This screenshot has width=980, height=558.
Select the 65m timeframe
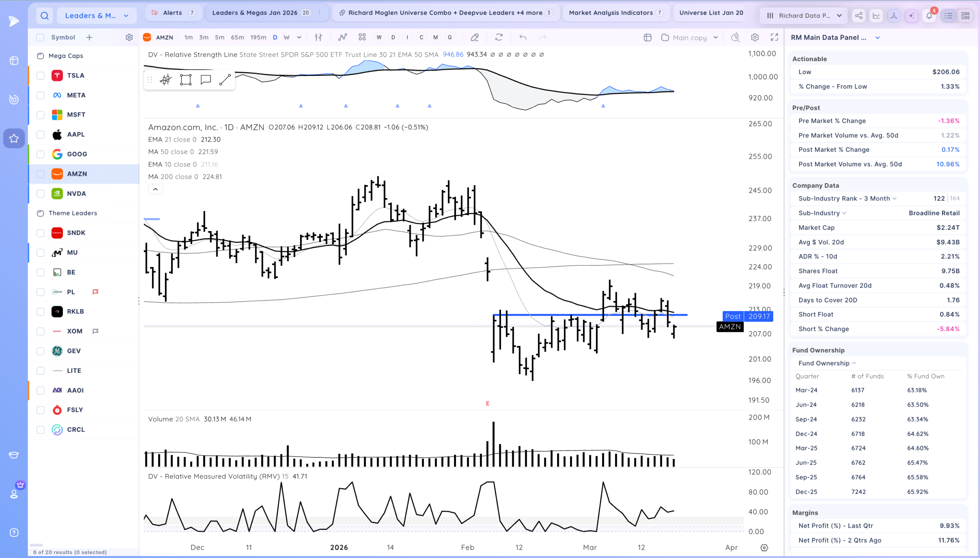click(237, 37)
